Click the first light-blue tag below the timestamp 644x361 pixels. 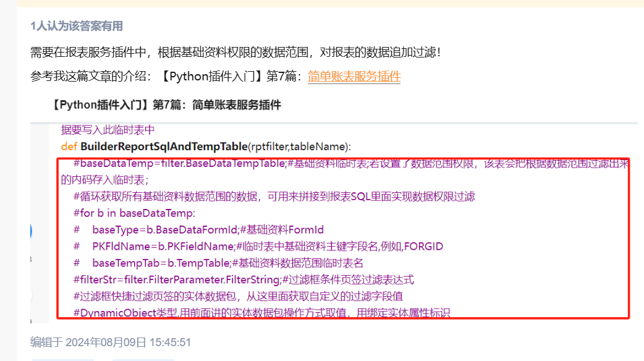pyautogui.click(x=63, y=360)
